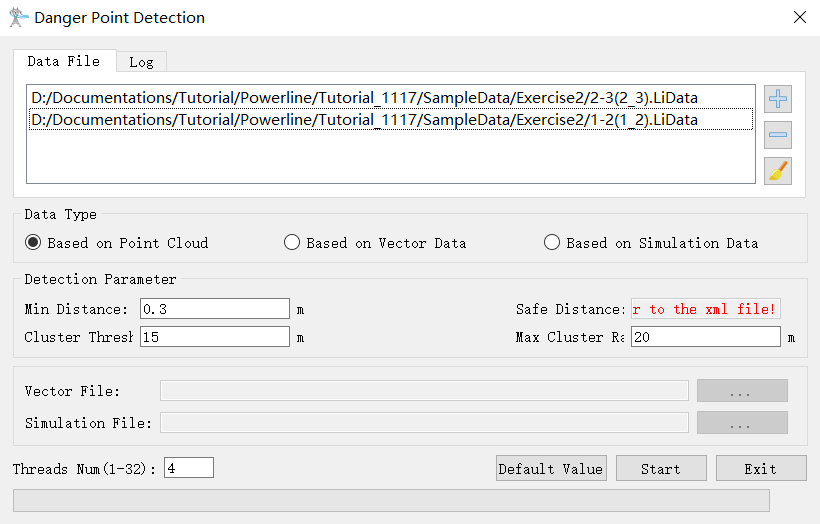The height and width of the screenshot is (524, 820).
Task: Click the Safe Distance red text field
Action: pos(705,309)
